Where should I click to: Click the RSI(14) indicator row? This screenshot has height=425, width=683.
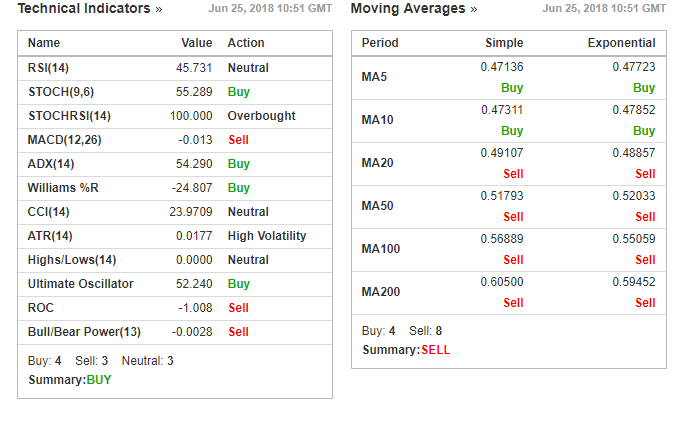pos(49,68)
